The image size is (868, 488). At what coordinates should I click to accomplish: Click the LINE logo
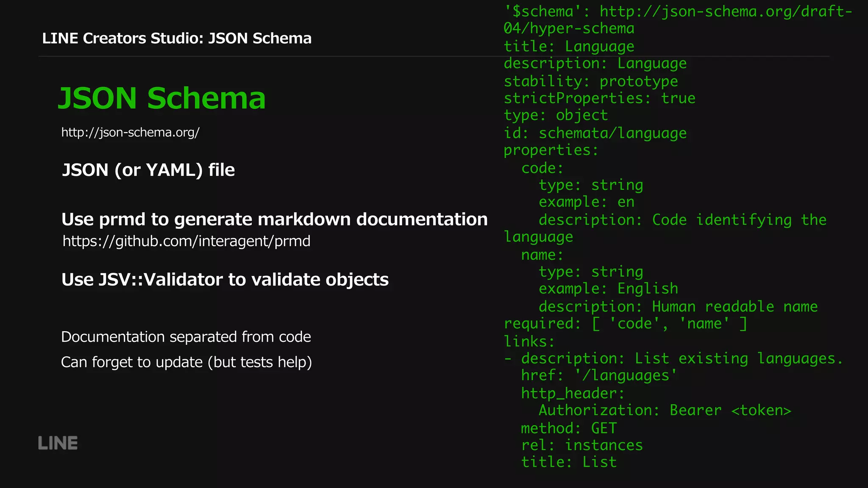(58, 443)
